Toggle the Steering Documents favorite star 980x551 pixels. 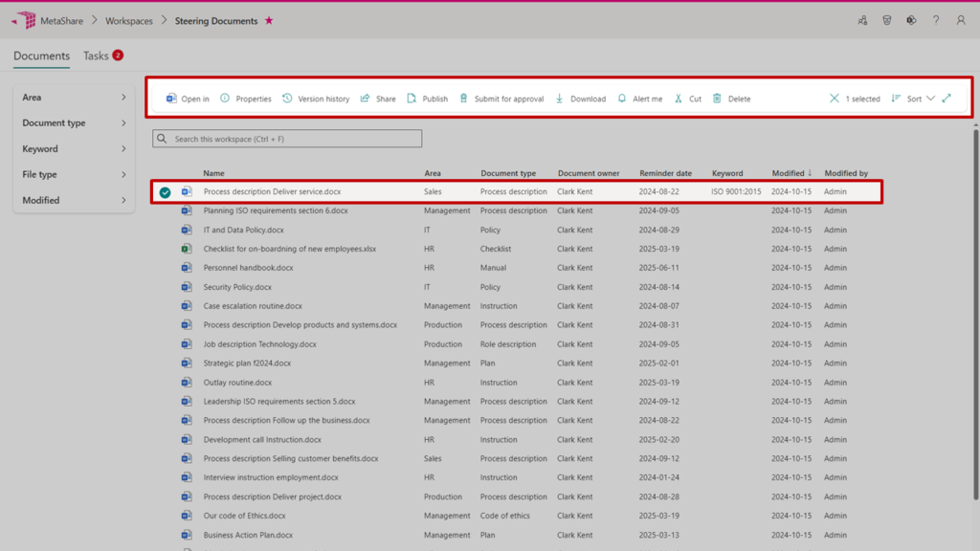(x=269, y=21)
